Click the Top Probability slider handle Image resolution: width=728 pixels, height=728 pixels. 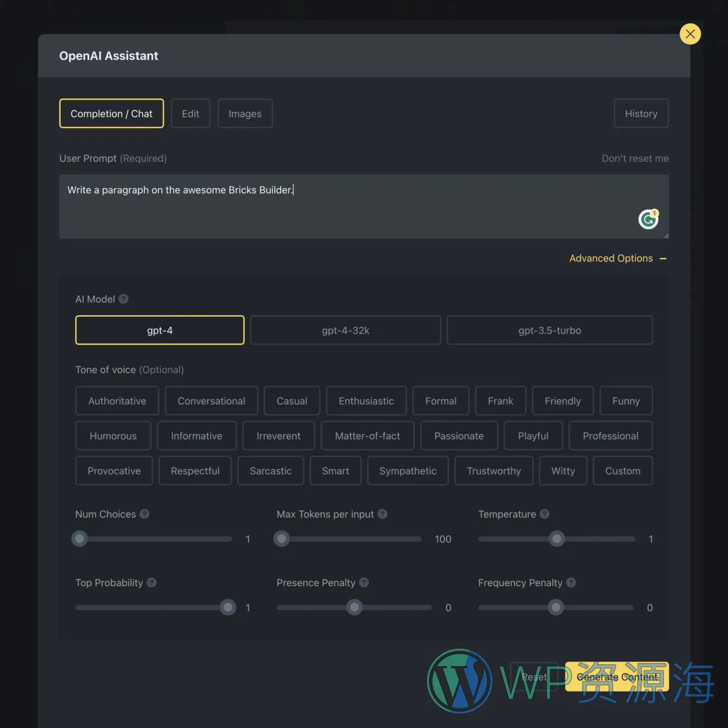point(228,607)
